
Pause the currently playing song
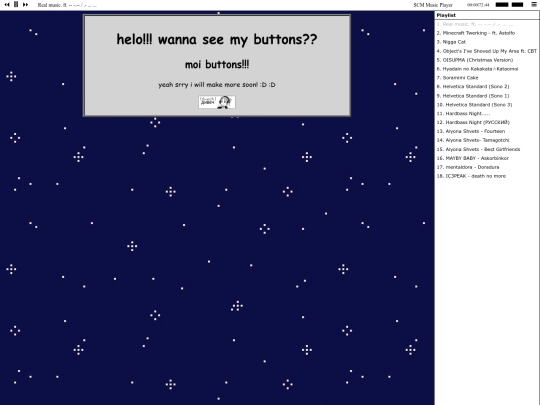tap(16, 4)
